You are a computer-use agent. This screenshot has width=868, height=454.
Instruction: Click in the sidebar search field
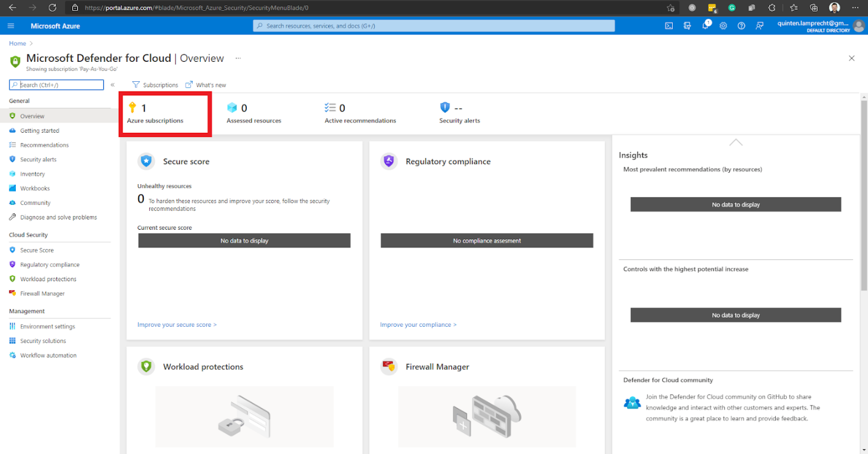pyautogui.click(x=56, y=85)
